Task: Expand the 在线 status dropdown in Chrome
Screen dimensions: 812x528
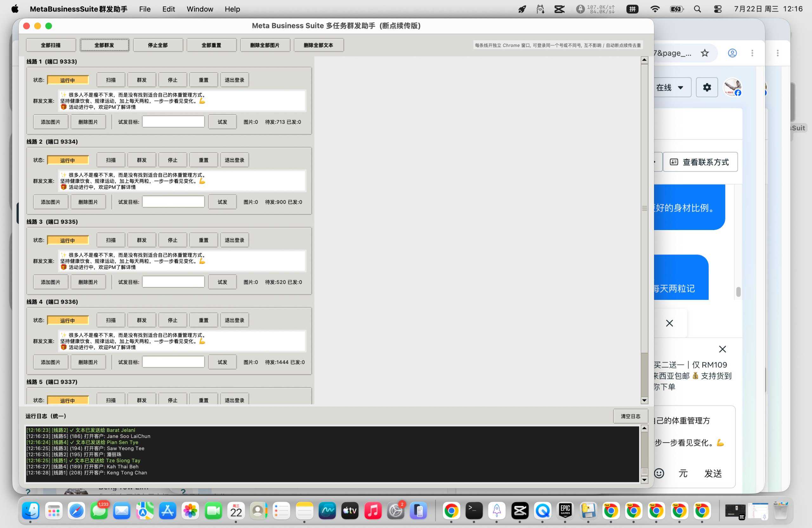Action: 672,87
